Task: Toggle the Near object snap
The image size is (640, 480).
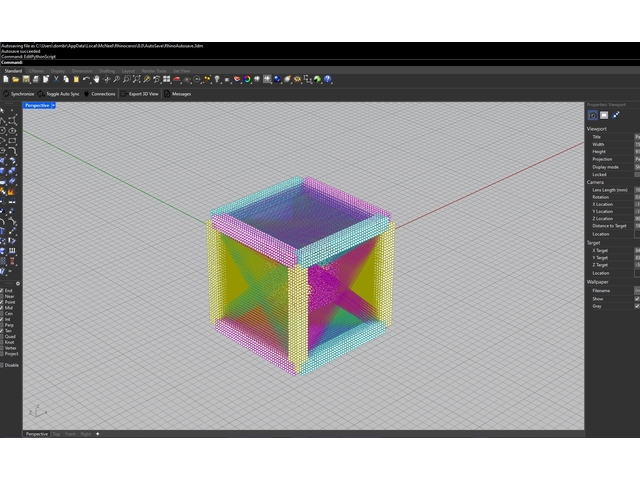Action: coord(2,296)
